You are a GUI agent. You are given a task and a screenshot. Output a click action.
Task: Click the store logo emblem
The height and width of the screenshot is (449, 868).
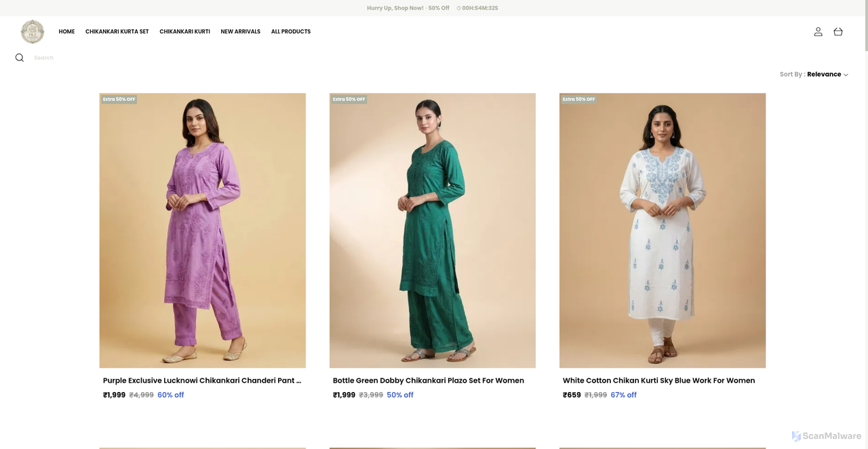[x=33, y=32]
